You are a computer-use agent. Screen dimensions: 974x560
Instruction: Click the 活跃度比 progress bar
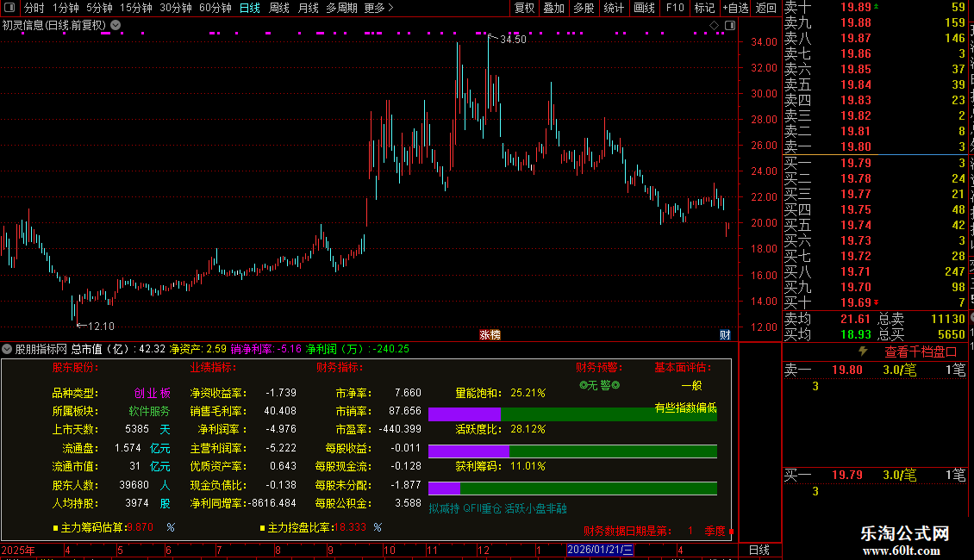tap(572, 451)
